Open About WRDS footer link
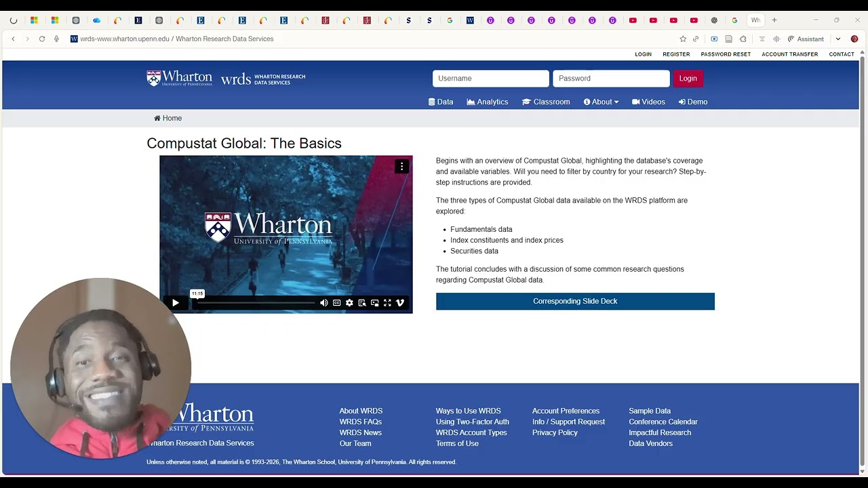The width and height of the screenshot is (868, 488). tap(361, 411)
